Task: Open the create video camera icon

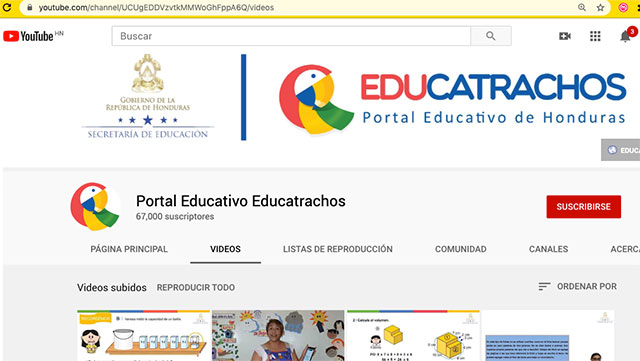Action: [x=565, y=36]
